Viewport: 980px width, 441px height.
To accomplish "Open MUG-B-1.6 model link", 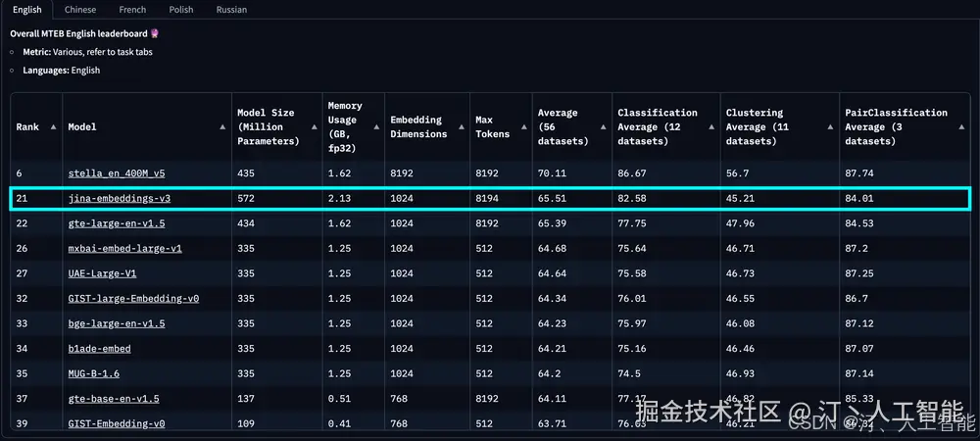I will click(x=94, y=373).
